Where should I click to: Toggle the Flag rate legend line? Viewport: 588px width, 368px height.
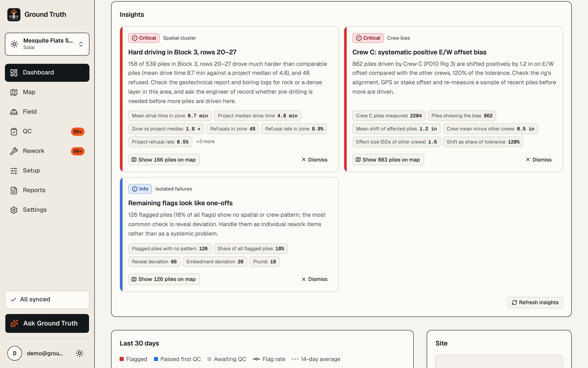click(x=269, y=359)
